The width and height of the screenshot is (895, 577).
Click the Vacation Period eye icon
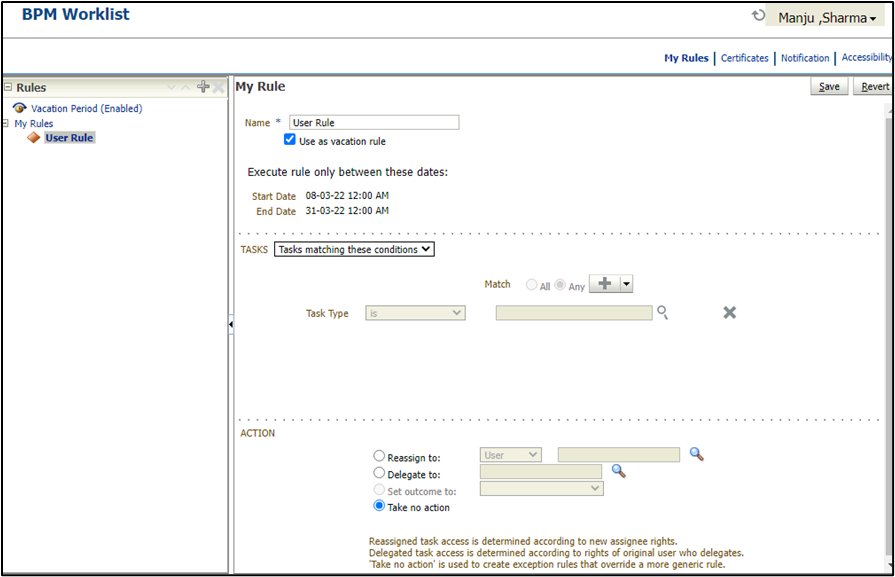coord(19,108)
